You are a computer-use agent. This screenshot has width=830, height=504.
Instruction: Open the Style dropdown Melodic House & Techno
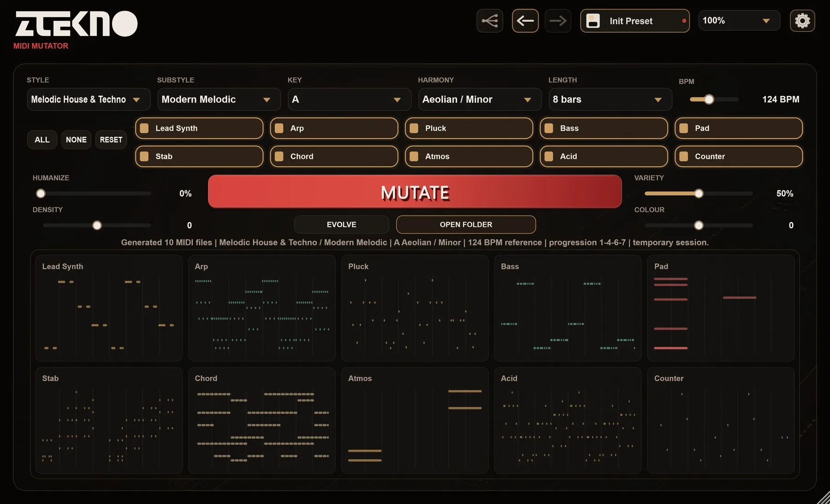click(89, 100)
